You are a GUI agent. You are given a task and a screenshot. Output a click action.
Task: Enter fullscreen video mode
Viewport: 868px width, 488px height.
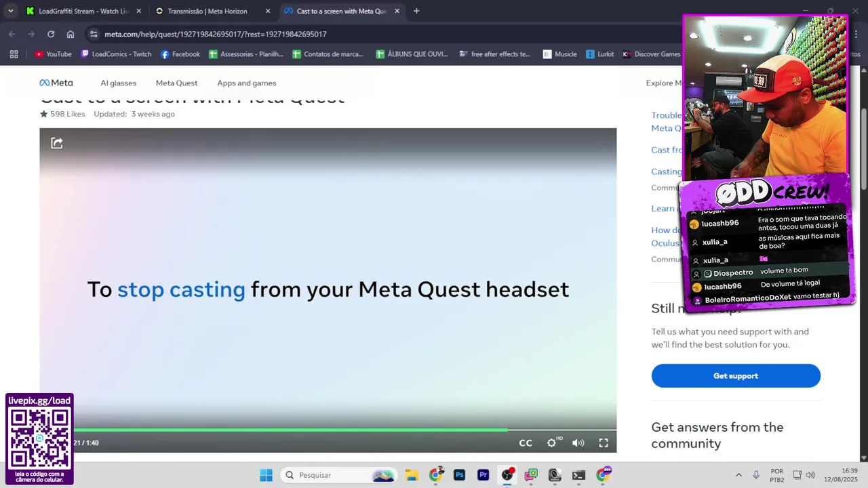pos(604,443)
